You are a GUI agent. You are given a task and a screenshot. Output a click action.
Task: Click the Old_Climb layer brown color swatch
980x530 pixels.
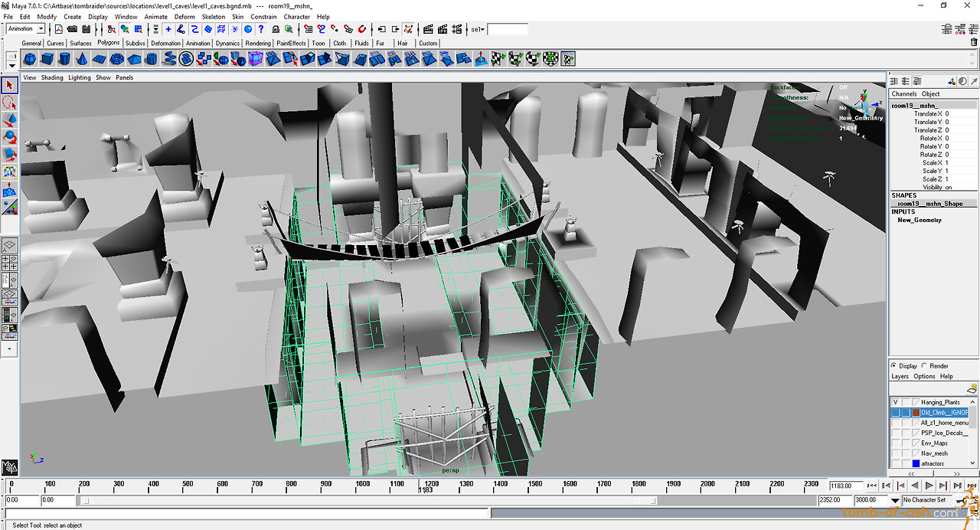pos(916,412)
